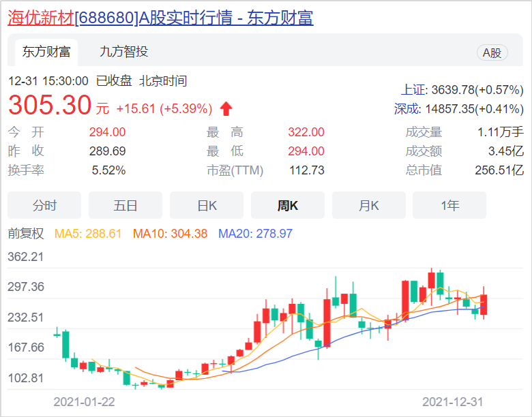Select the 1年 chart tab

[449, 205]
